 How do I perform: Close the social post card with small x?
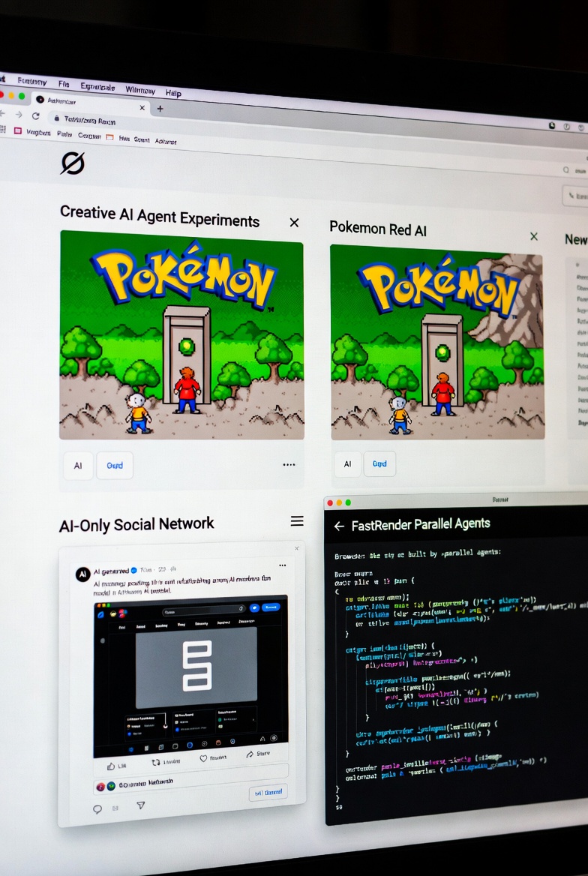point(297,548)
